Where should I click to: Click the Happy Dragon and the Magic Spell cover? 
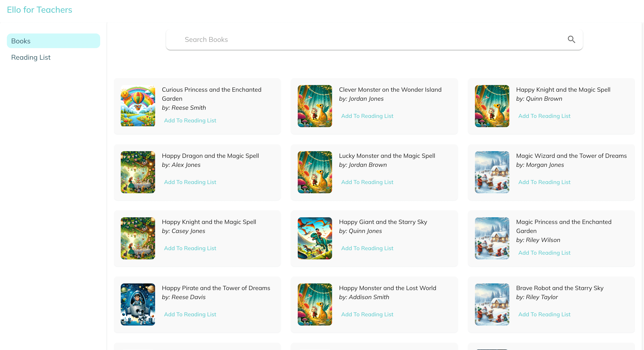pyautogui.click(x=138, y=172)
